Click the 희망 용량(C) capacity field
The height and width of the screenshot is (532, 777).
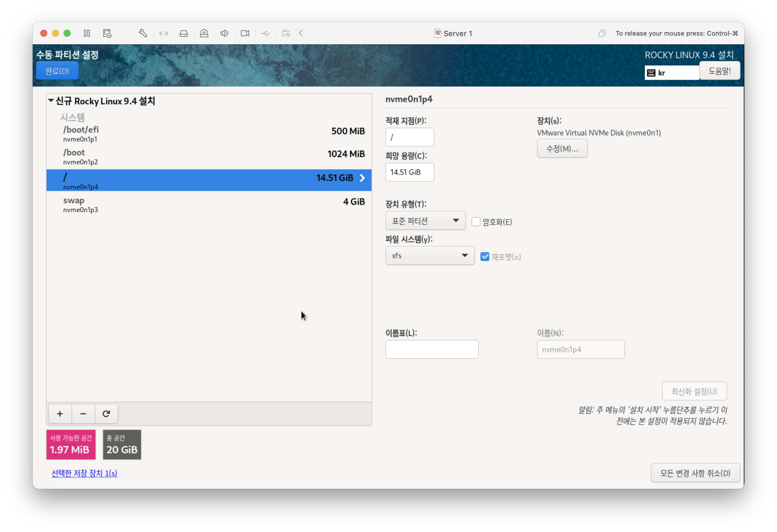(409, 172)
